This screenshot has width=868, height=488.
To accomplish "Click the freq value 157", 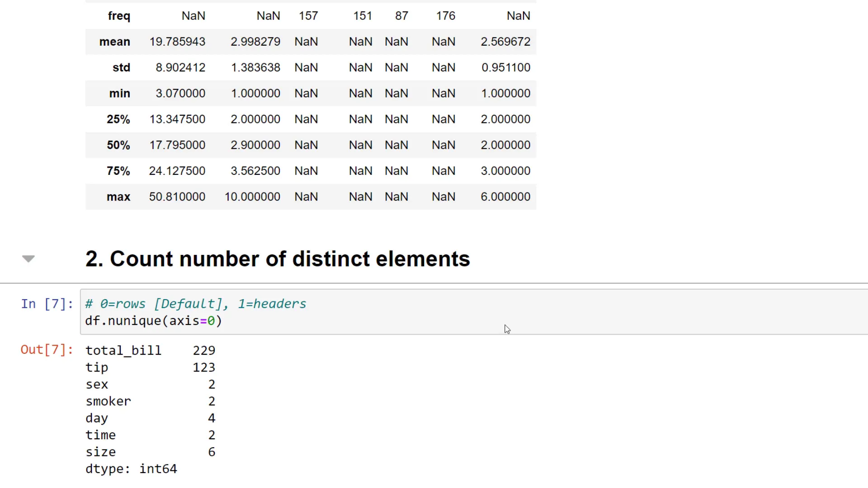I will (308, 15).
